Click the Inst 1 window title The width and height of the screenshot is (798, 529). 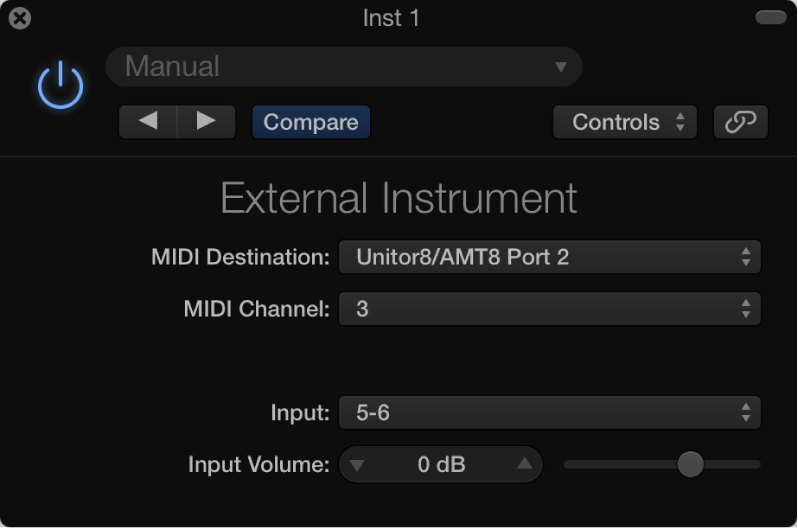pos(391,18)
